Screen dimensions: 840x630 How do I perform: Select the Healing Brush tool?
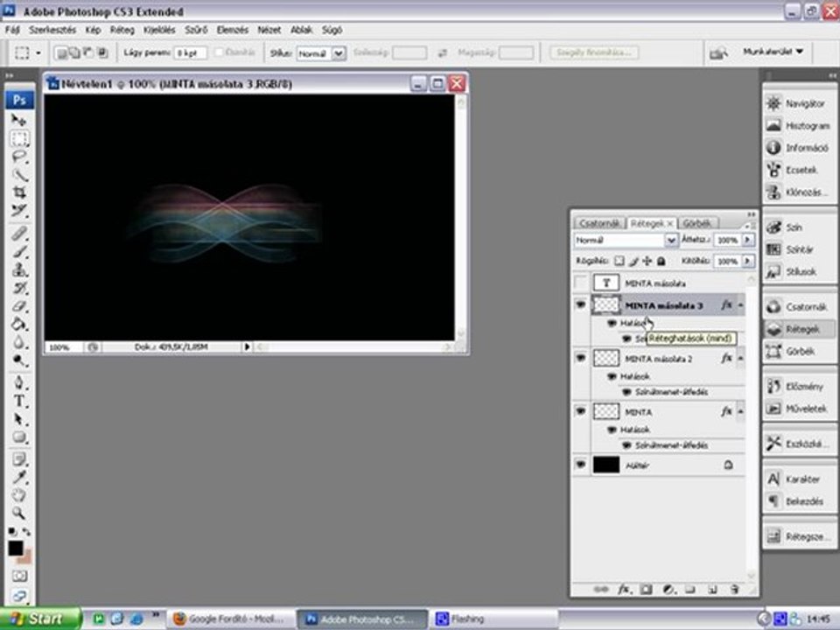coord(19,234)
